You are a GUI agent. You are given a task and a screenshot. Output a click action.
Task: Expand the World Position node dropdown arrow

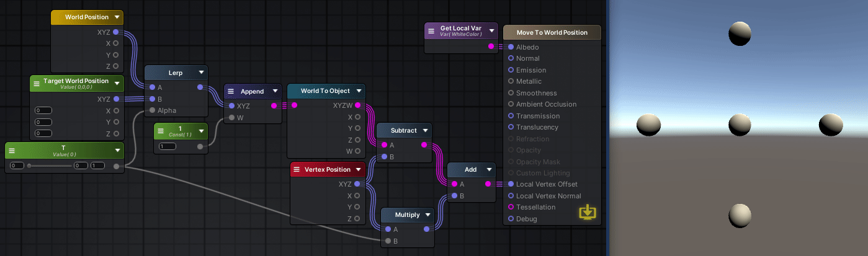coord(117,17)
